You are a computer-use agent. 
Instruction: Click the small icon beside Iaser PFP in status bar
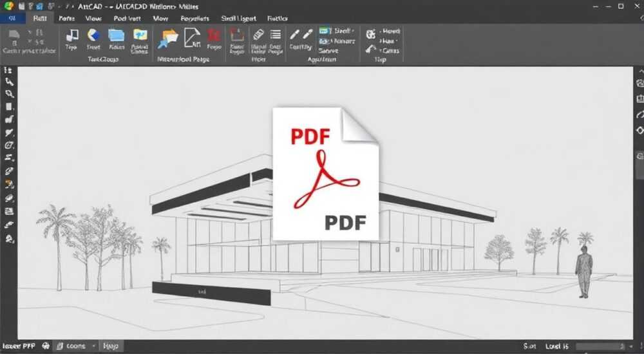point(46,346)
